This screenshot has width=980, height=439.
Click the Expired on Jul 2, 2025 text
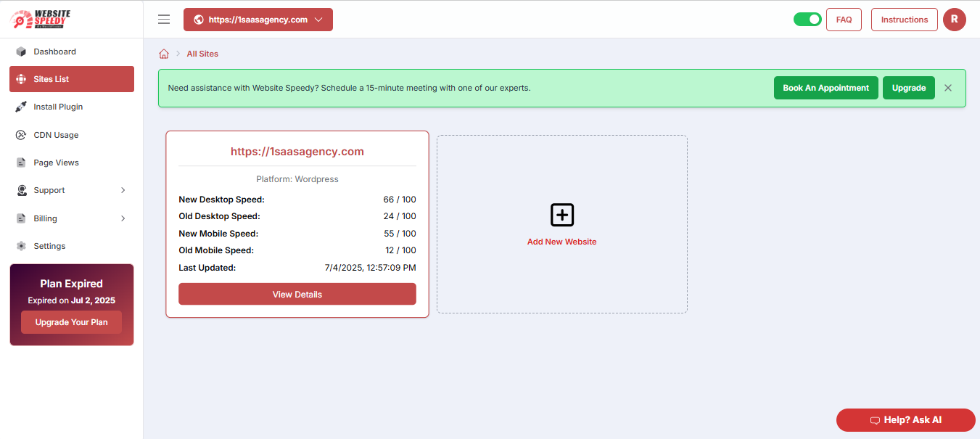[71, 300]
